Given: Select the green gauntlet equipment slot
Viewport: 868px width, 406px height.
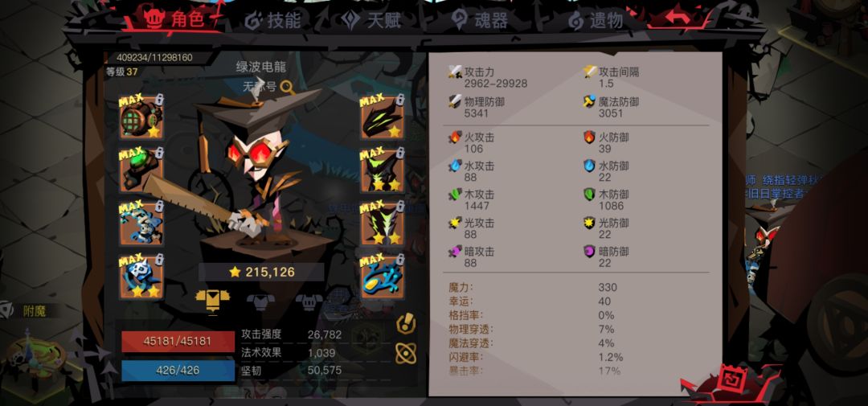Looking at the screenshot, I should [141, 170].
